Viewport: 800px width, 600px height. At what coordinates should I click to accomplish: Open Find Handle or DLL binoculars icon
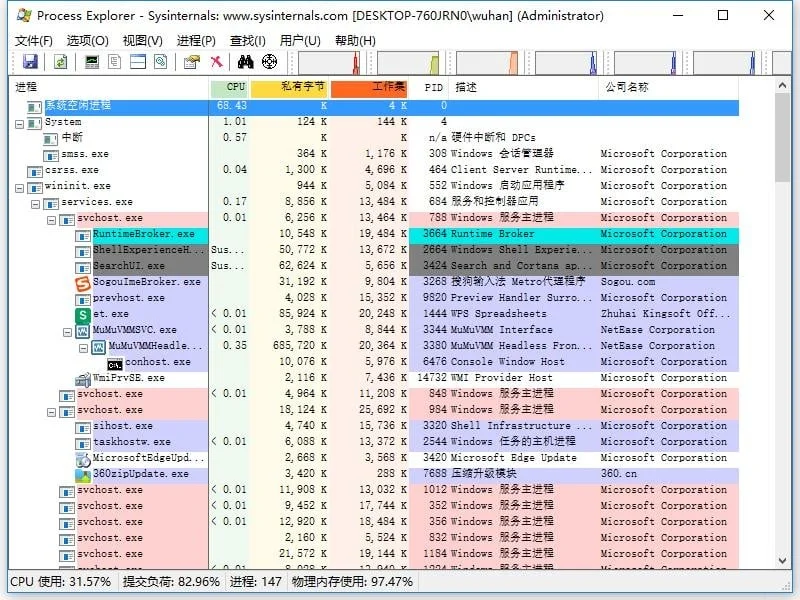coord(246,62)
